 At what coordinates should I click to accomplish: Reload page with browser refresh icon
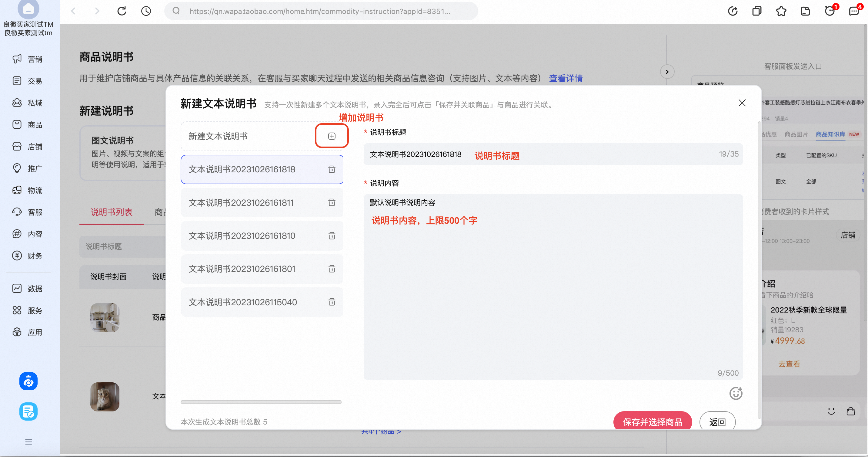pos(122,11)
